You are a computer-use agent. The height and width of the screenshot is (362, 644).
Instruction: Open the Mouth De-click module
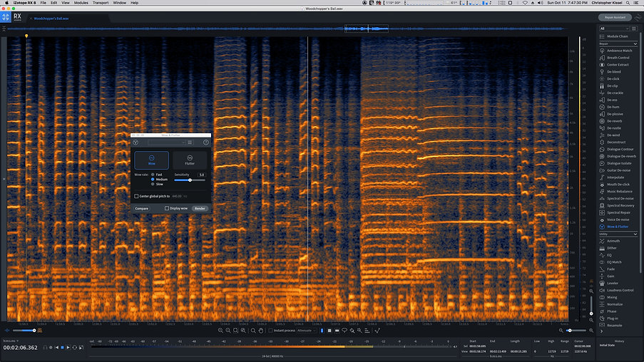616,185
